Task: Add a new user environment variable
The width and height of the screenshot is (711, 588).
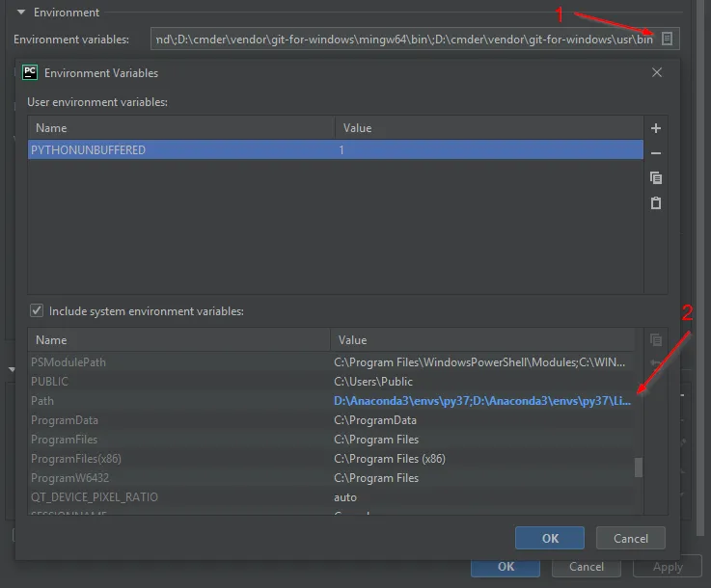Action: pos(656,128)
